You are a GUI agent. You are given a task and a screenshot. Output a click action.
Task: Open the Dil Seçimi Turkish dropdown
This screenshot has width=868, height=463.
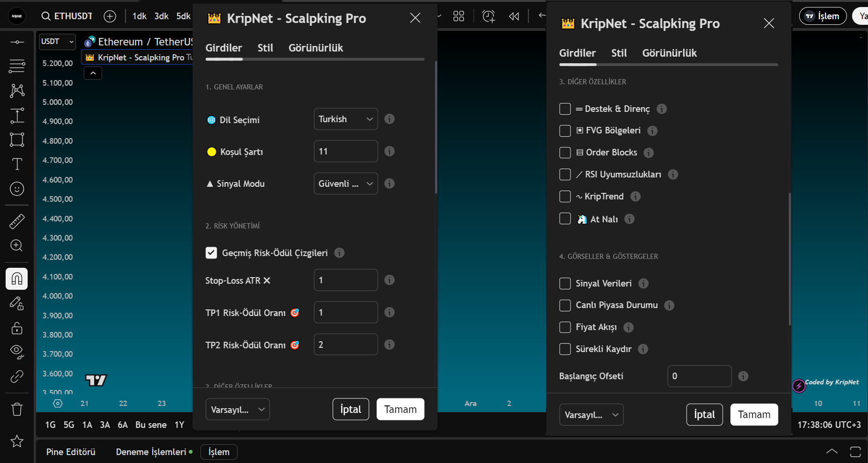pos(345,119)
